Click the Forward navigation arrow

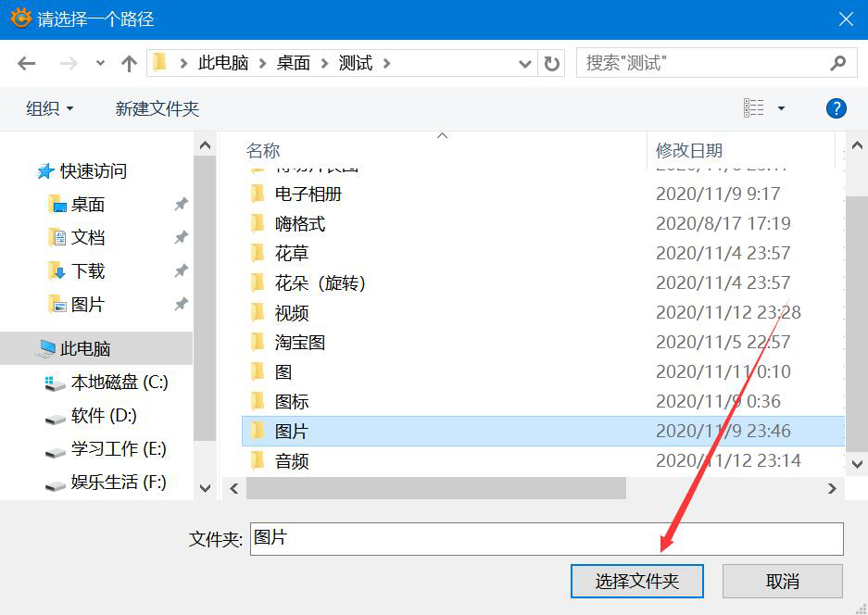(69, 64)
